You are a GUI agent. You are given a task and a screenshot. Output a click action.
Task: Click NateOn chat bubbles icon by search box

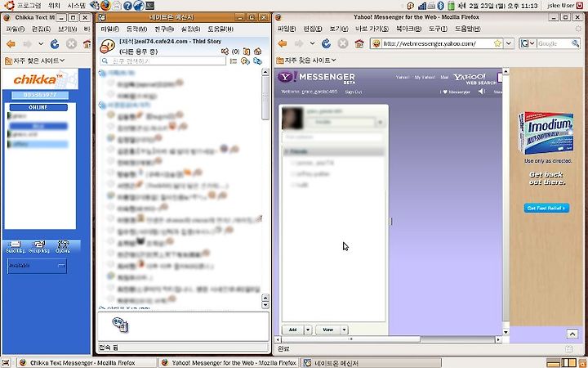coord(245,61)
